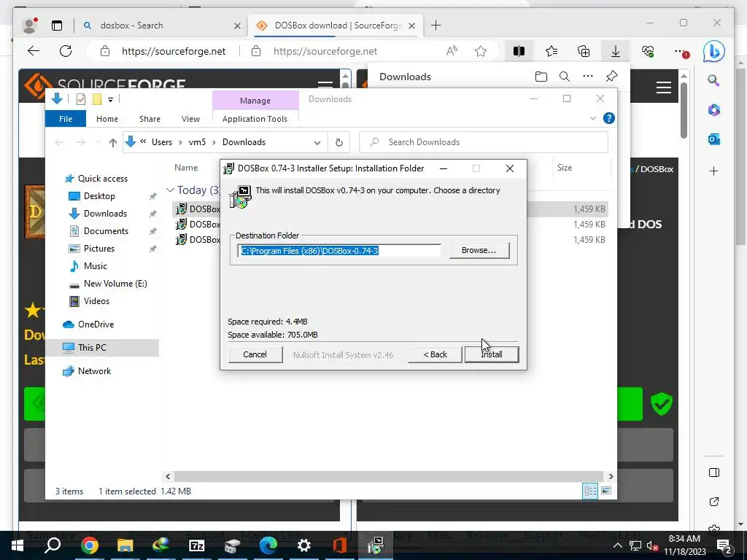The height and width of the screenshot is (560, 747).
Task: Open 7-Zip from the taskbar
Action: pos(197,545)
